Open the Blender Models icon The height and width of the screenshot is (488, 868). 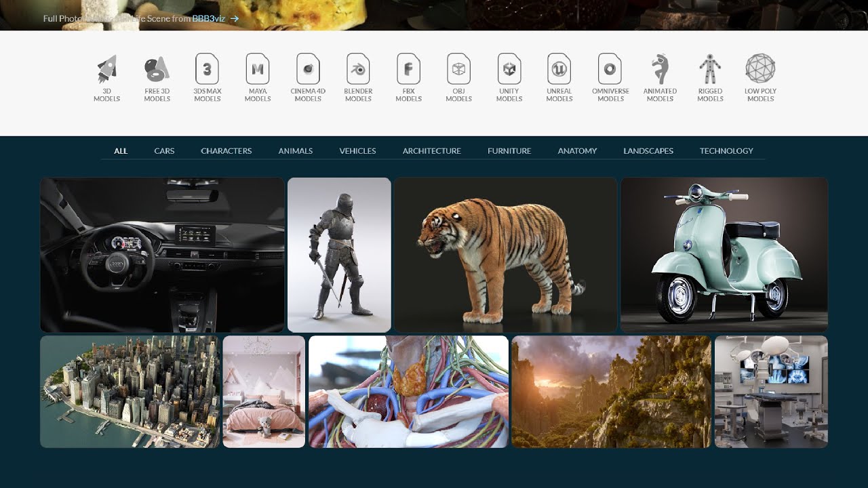coord(358,68)
